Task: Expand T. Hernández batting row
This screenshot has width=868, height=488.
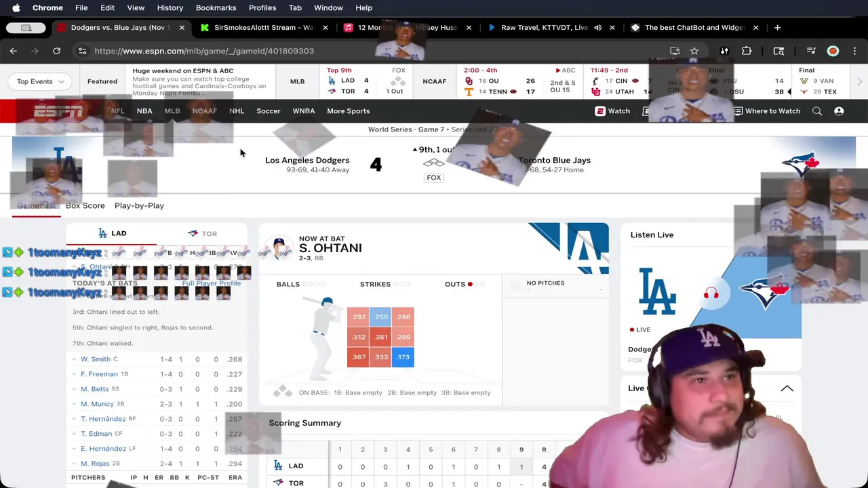Action: (x=74, y=419)
